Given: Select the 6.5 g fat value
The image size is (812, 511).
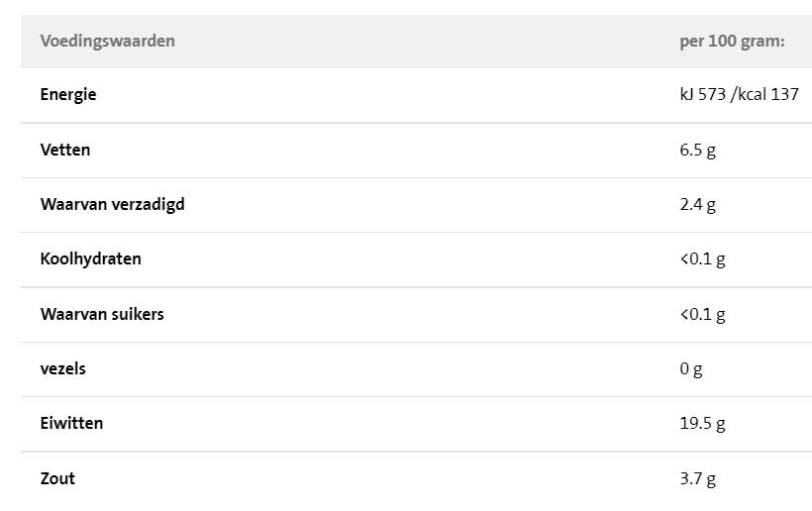Looking at the screenshot, I should coord(697,150).
